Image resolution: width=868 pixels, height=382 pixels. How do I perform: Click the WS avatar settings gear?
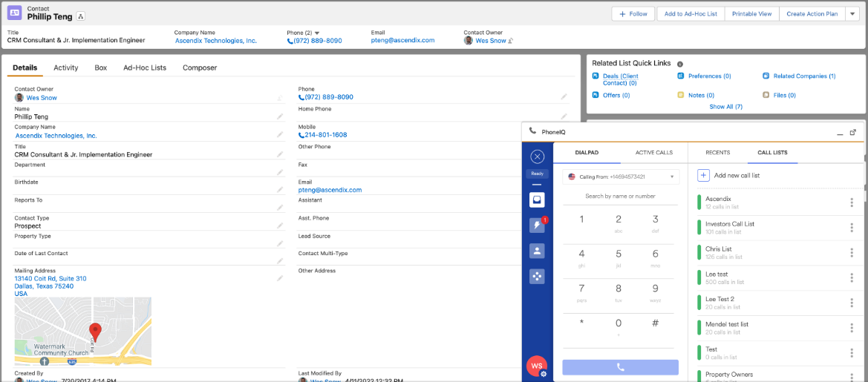click(x=544, y=374)
